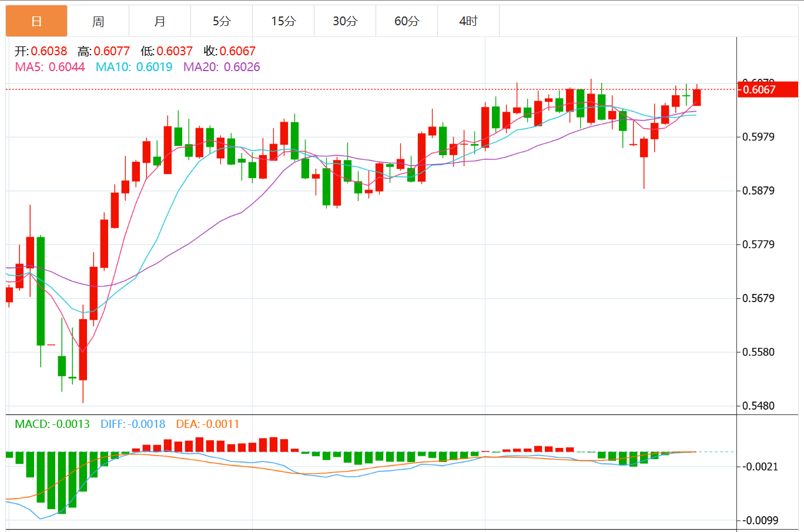Open the 5分 interval tab

coord(222,21)
